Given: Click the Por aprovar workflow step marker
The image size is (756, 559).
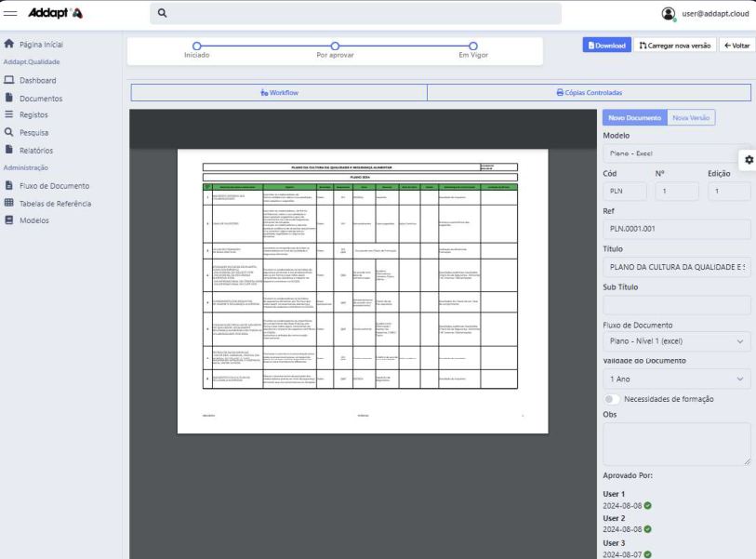Looking at the screenshot, I should [x=335, y=46].
